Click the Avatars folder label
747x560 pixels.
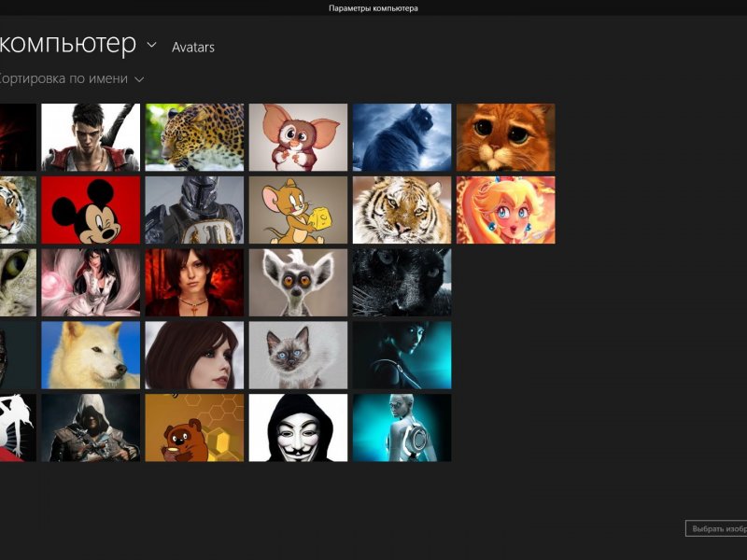point(193,48)
